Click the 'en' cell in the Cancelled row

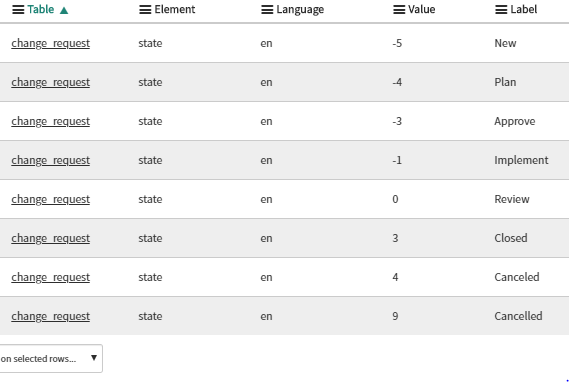click(x=266, y=316)
